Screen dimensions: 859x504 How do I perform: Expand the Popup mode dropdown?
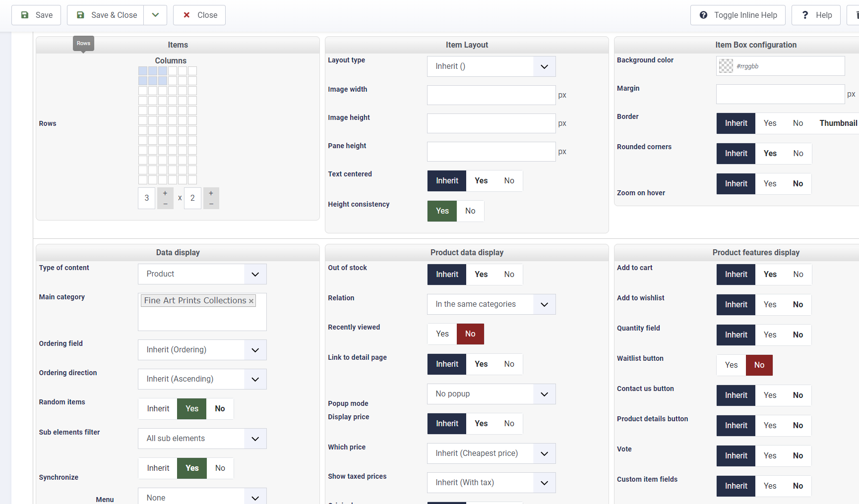491,394
